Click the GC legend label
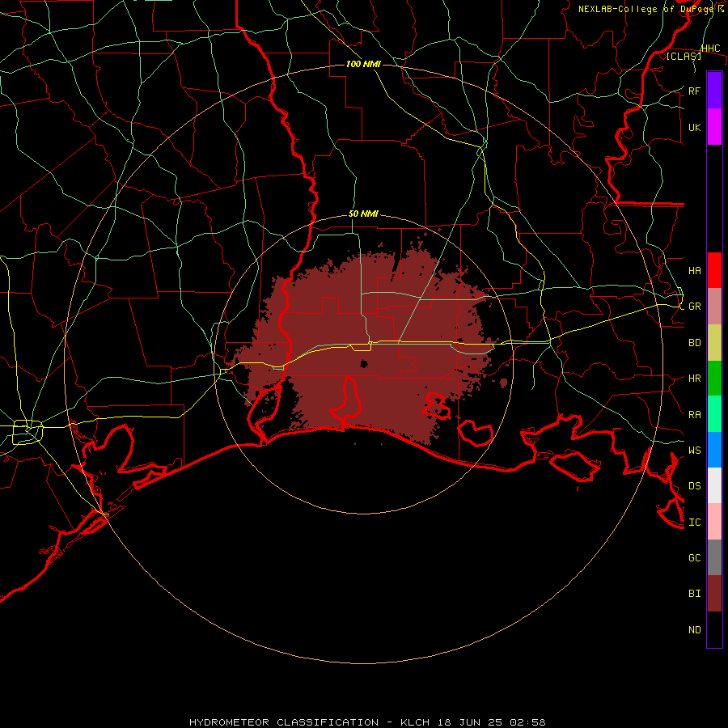 [x=694, y=558]
